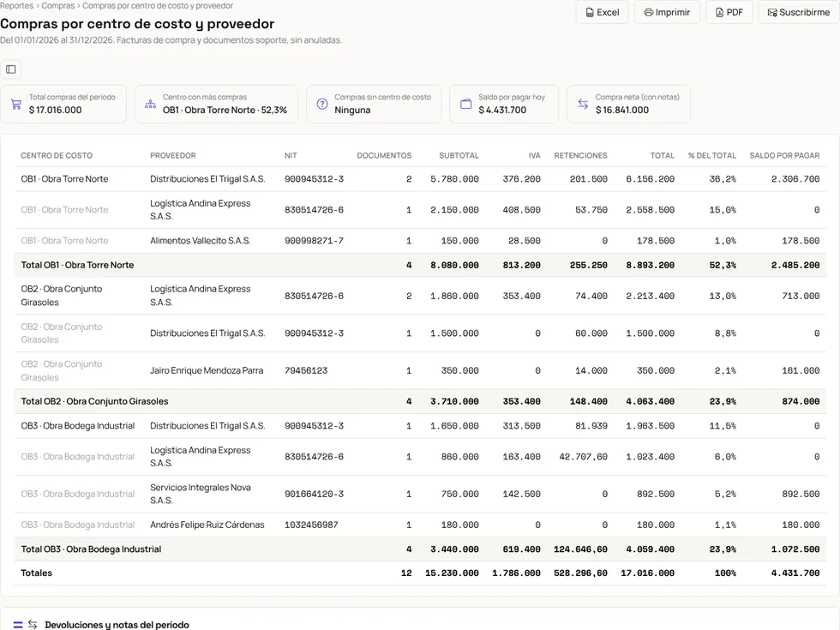
Task: Click the % del total column header
Action: coord(712,155)
